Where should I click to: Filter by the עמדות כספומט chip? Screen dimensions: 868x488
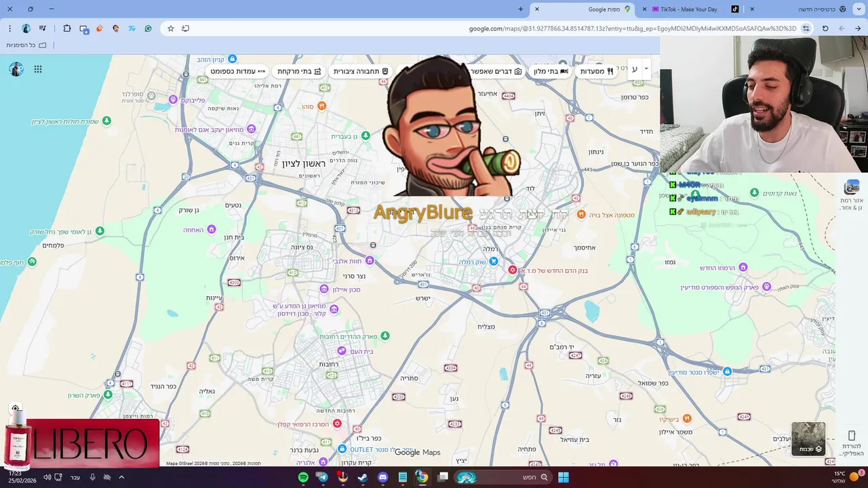click(x=237, y=71)
